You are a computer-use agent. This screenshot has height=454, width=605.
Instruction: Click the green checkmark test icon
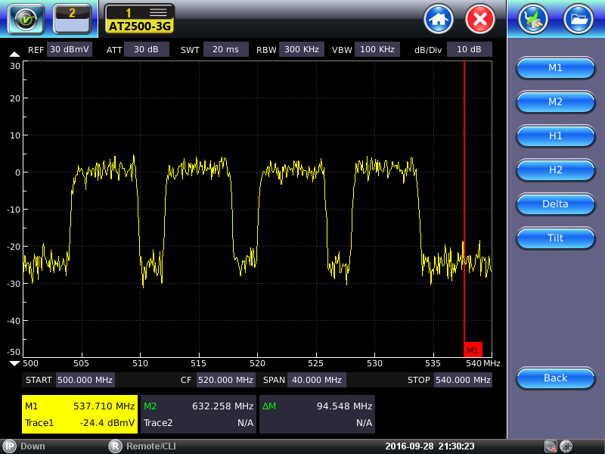(x=24, y=18)
